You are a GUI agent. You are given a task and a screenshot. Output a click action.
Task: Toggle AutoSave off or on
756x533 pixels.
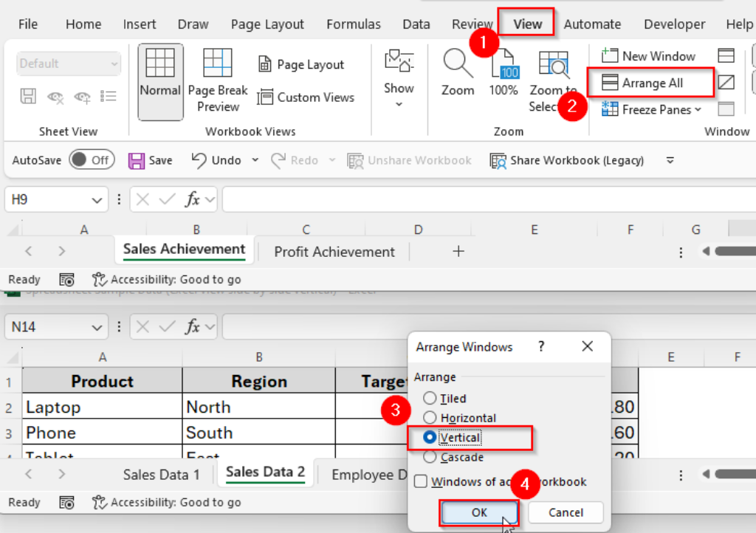click(92, 159)
